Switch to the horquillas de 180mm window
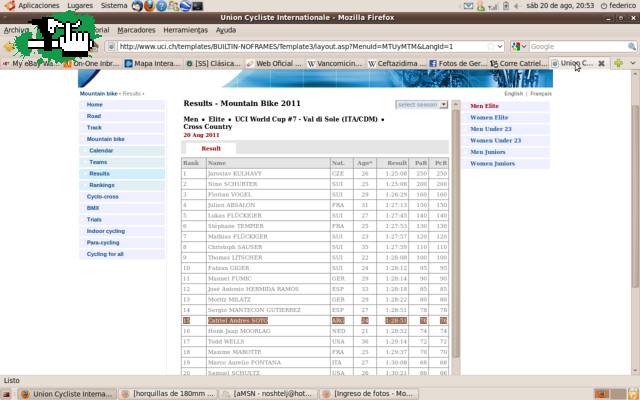 [169, 394]
